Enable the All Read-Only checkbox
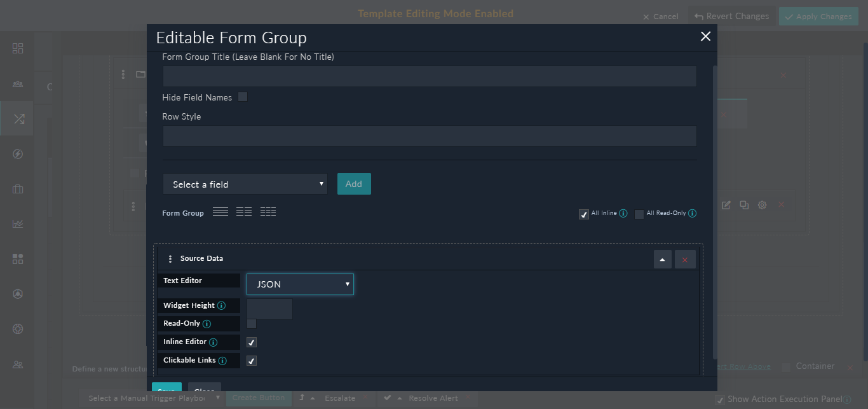Viewport: 868px width, 409px height. [639, 214]
